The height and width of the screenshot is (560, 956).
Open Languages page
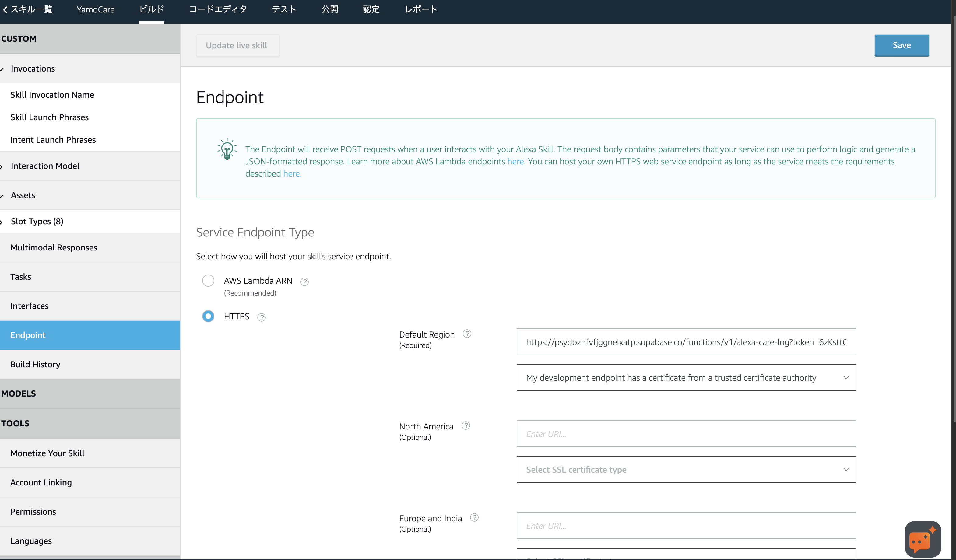click(90, 541)
